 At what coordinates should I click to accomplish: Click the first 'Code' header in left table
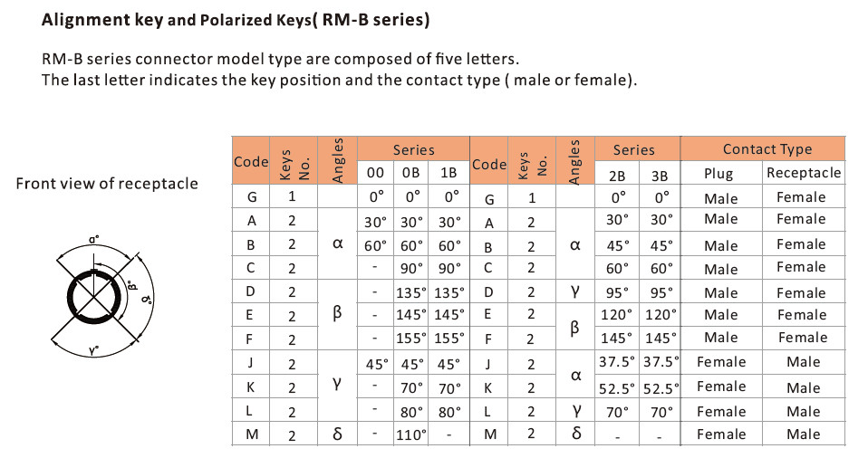(251, 161)
